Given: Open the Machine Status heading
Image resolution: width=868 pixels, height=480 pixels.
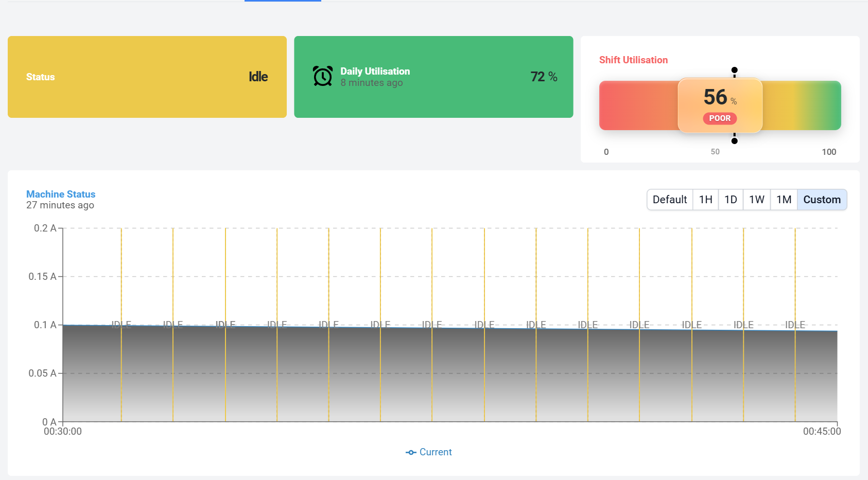Looking at the screenshot, I should (60, 194).
